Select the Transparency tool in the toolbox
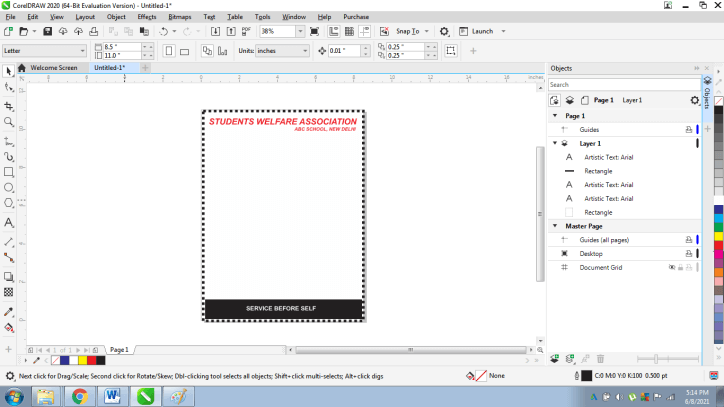The height and width of the screenshot is (407, 724). coord(9,292)
